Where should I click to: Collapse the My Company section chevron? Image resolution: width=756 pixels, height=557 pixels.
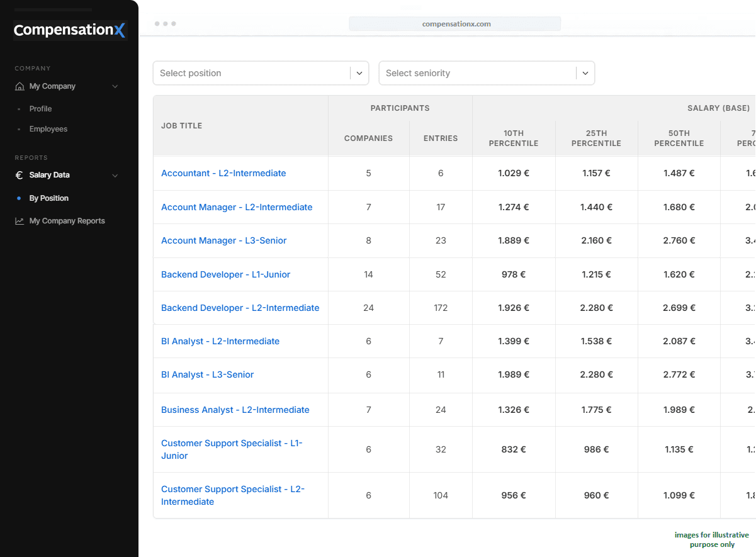pos(115,86)
